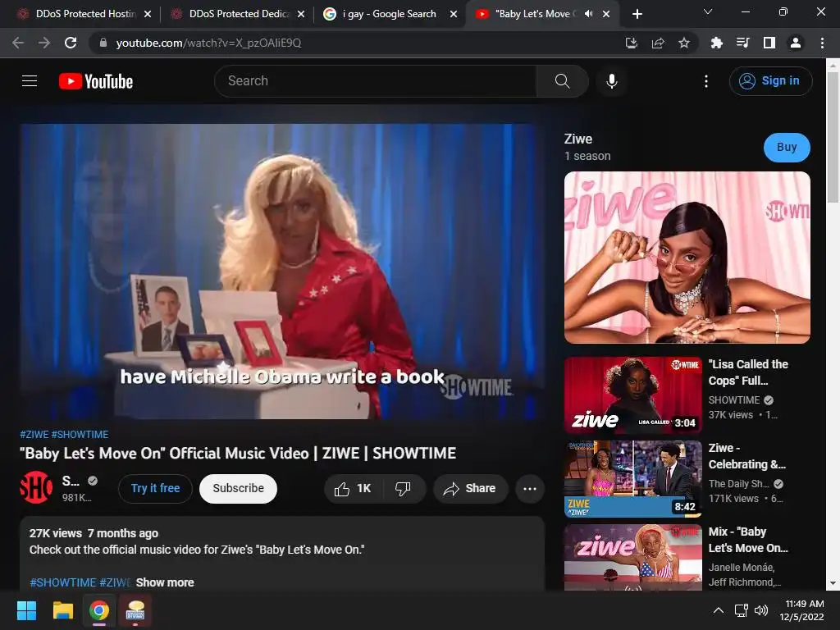This screenshot has width=840, height=630.
Task: Share this page from address bar
Action: tap(658, 43)
